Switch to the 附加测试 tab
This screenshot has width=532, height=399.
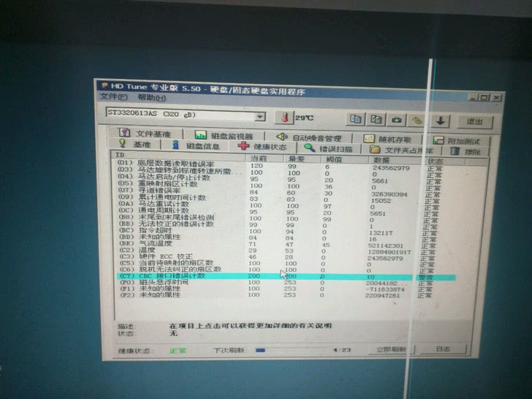456,141
